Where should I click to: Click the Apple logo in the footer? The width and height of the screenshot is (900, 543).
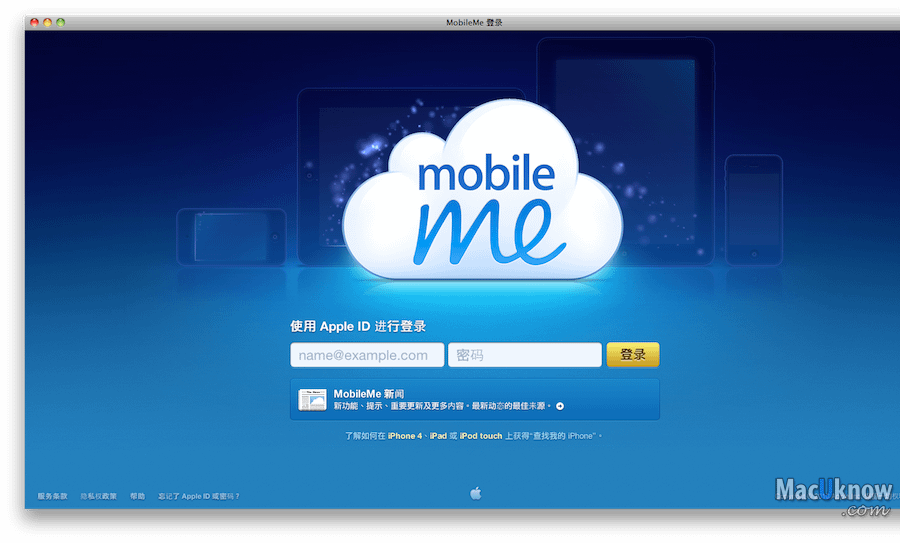pyautogui.click(x=476, y=493)
